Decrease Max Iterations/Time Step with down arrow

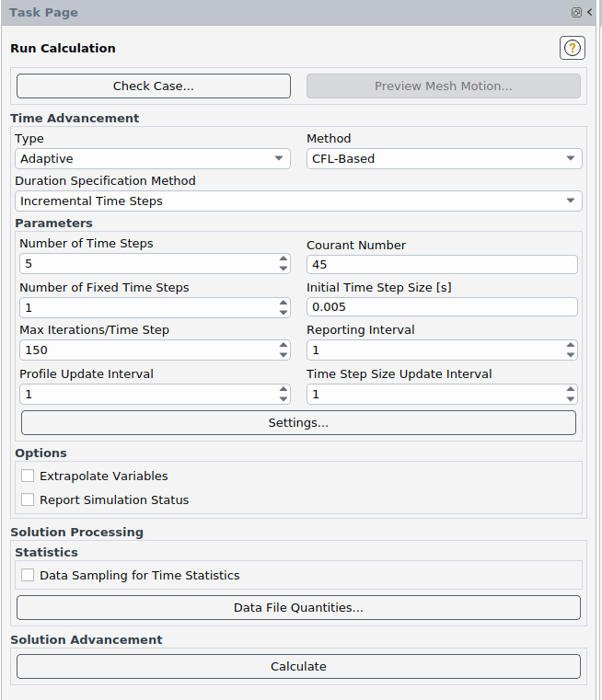click(284, 355)
